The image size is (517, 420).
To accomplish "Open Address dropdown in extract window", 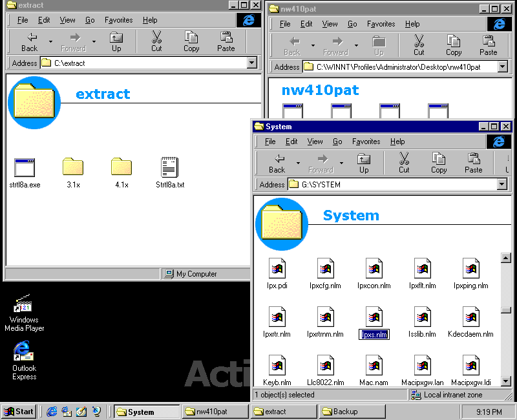I will pyautogui.click(x=252, y=62).
